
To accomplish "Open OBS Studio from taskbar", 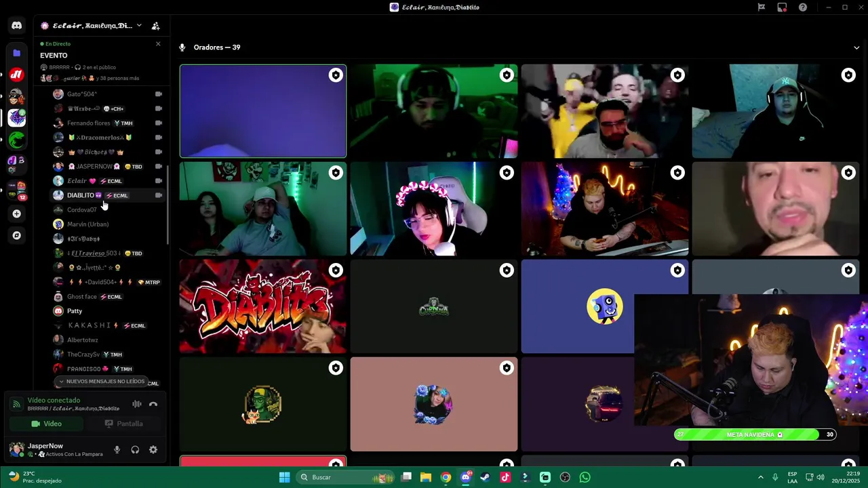I will [565, 477].
